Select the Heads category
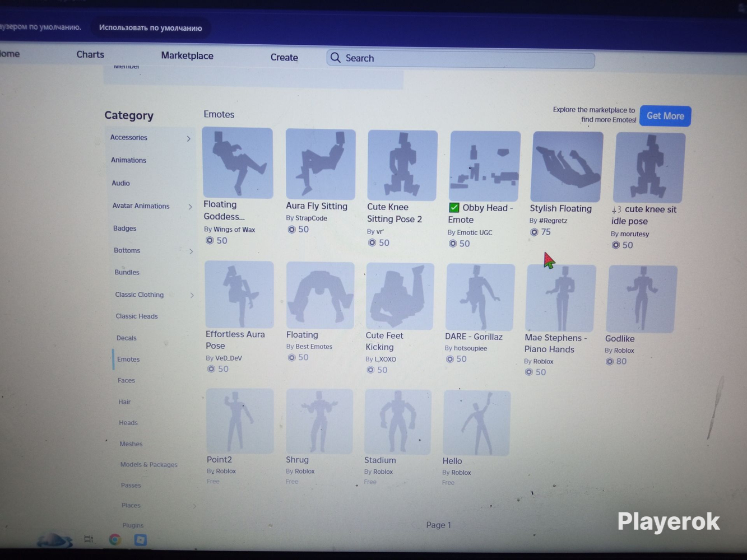 (x=128, y=423)
